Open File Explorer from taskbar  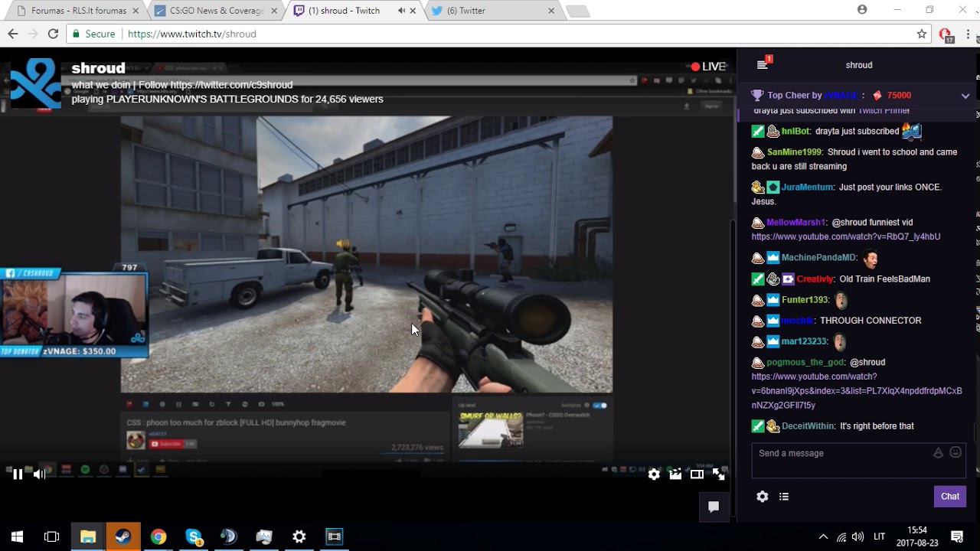88,536
